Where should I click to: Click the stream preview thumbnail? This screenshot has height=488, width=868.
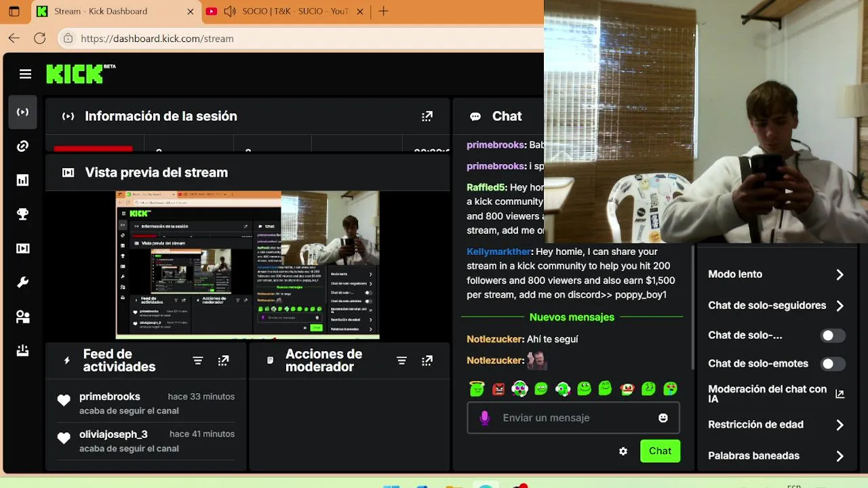click(248, 265)
